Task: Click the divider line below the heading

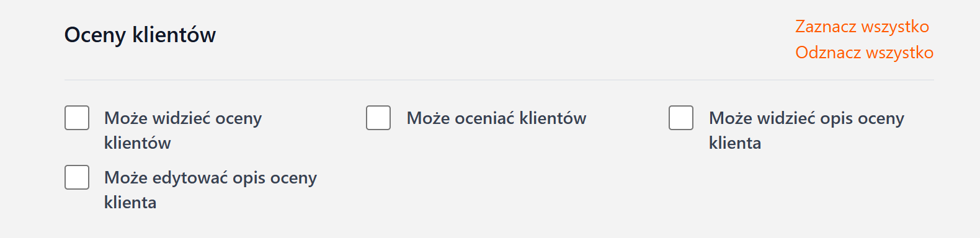Action: point(499,80)
